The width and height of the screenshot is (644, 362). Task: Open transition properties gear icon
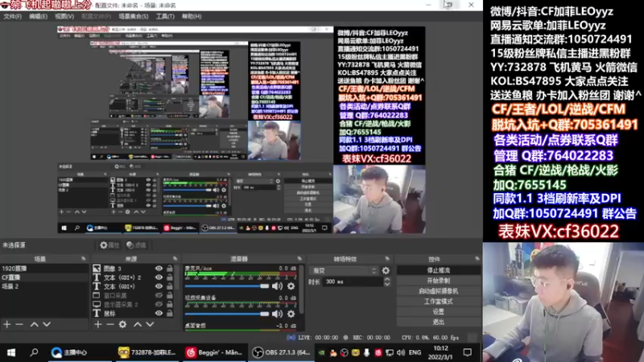point(386,270)
